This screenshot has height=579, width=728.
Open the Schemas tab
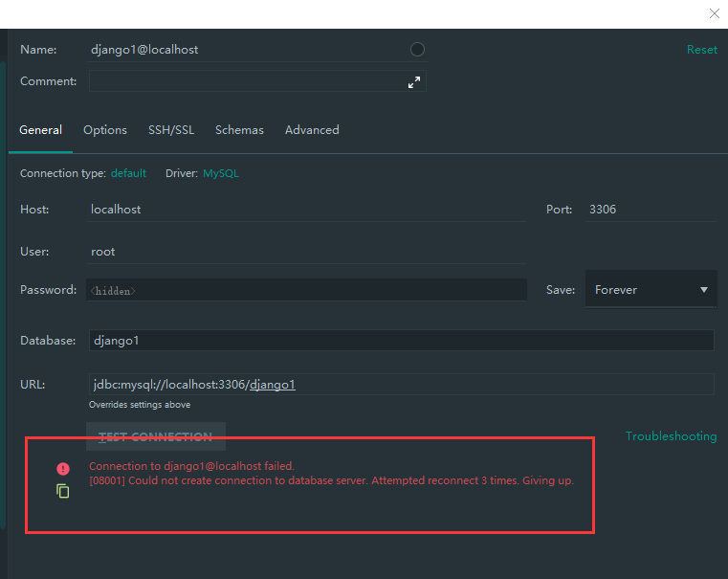pos(239,130)
